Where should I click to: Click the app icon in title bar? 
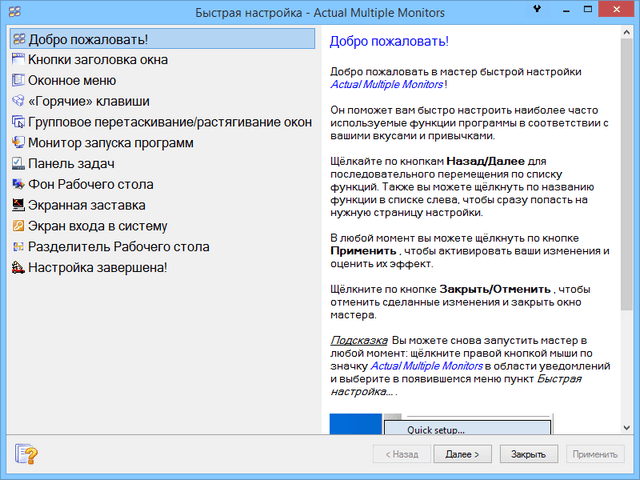[x=15, y=11]
